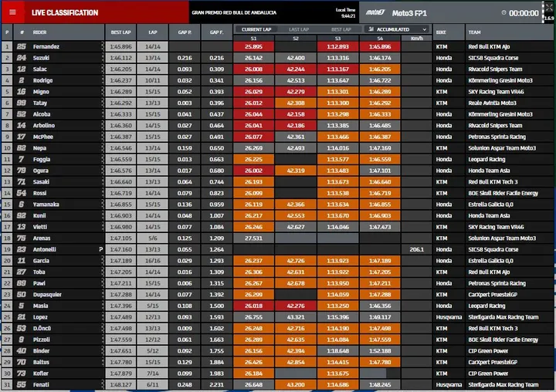
Task: Click Fernandez's red S1 time 25.895
Action: [253, 46]
